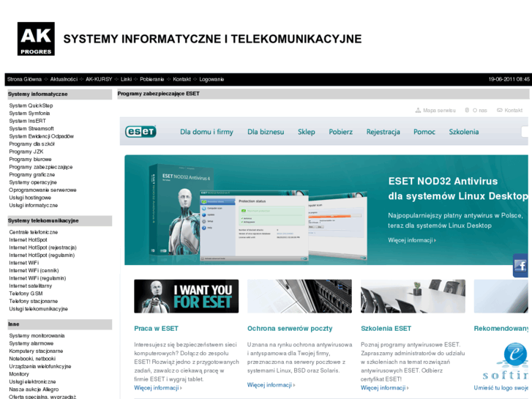Screen dimensions: 532x399
Task: Open Urządzenia wielofunkcyjne link
Action: coord(40,366)
